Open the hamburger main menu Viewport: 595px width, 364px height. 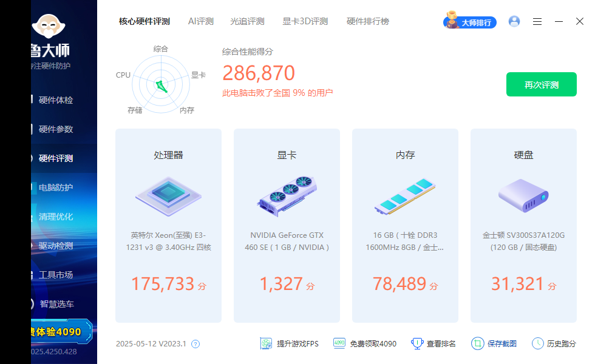coord(537,22)
